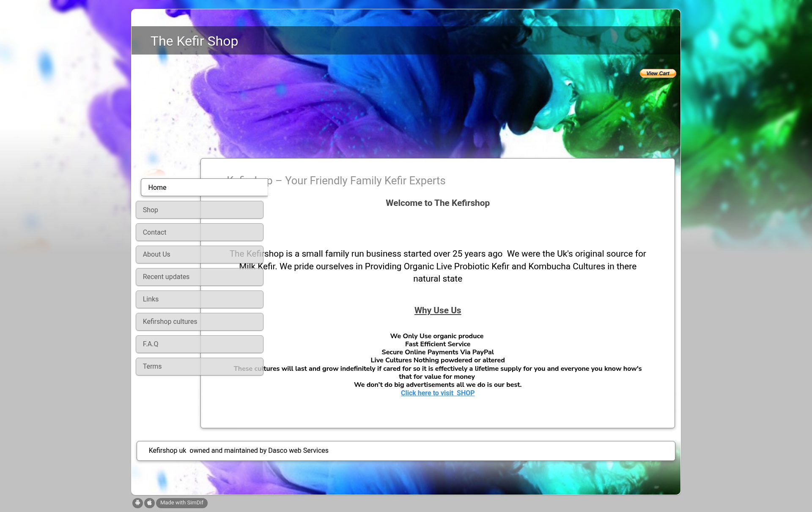Screen dimensions: 812x512
Task: Click the Why Use Us heading
Action: pyautogui.click(x=438, y=310)
